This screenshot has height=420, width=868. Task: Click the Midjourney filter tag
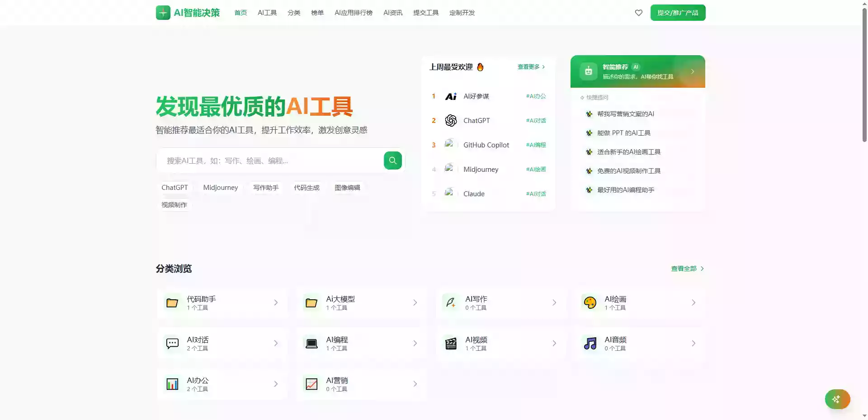[221, 187]
